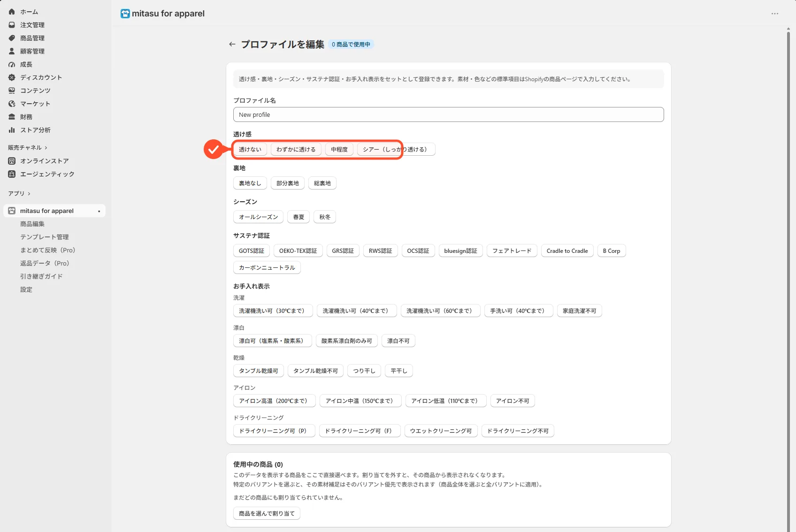Toggle the RWS認証 chip

(x=380, y=251)
